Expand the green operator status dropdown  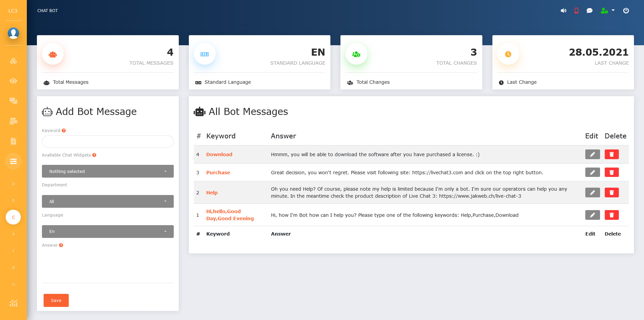607,11
